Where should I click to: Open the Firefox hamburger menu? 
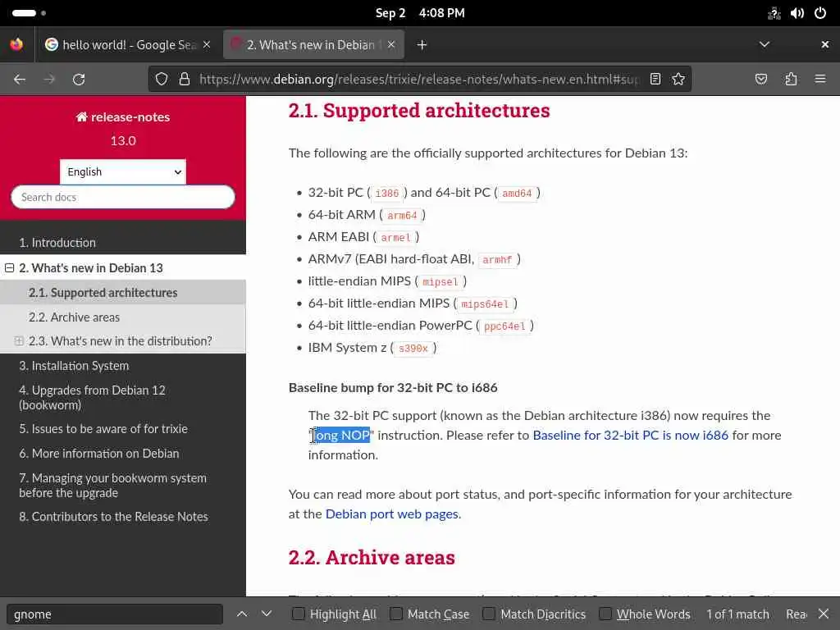pyautogui.click(x=820, y=80)
